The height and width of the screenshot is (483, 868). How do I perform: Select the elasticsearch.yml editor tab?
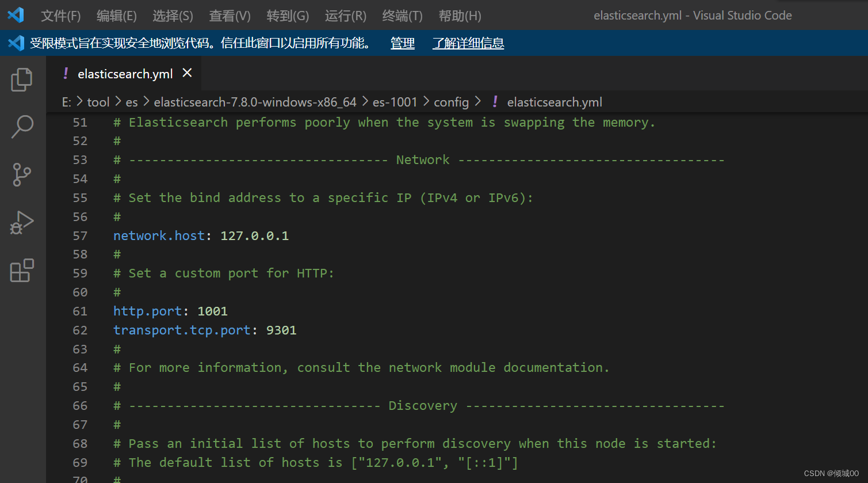coord(124,74)
